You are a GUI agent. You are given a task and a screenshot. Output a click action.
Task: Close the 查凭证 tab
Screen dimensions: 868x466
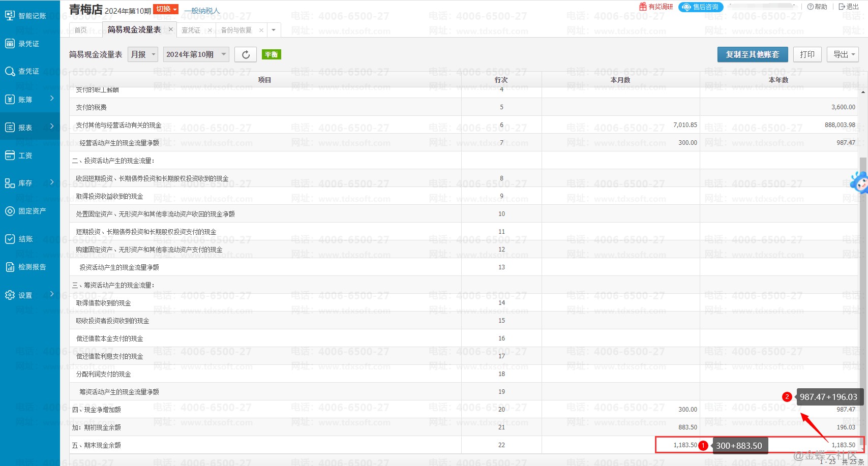(x=209, y=30)
